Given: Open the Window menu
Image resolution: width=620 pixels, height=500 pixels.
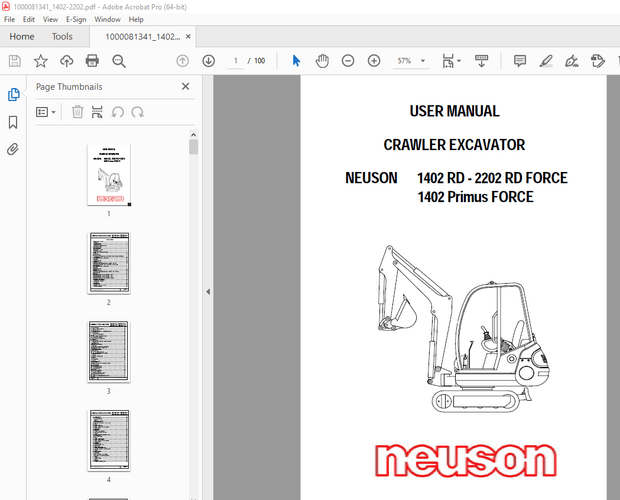Looking at the screenshot, I should coord(107,19).
